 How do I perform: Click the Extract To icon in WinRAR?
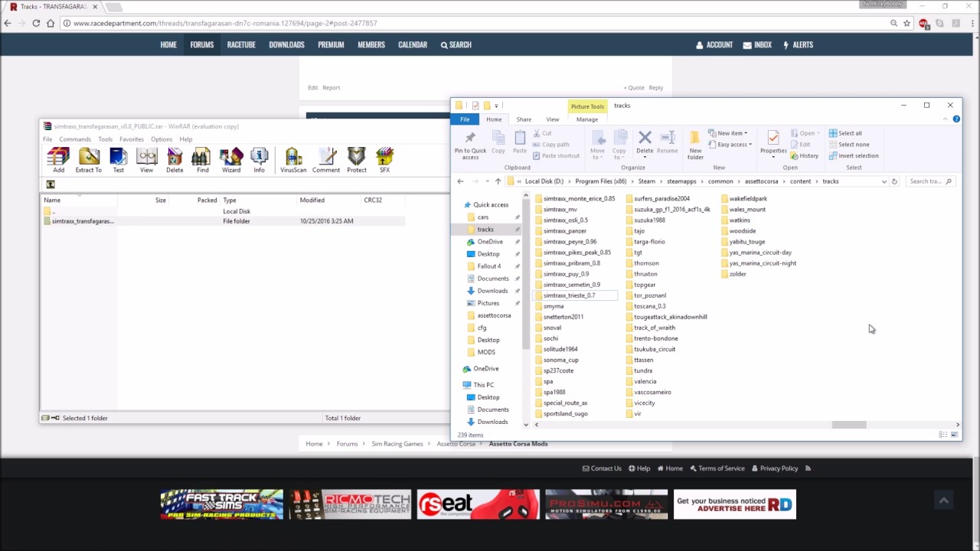89,159
